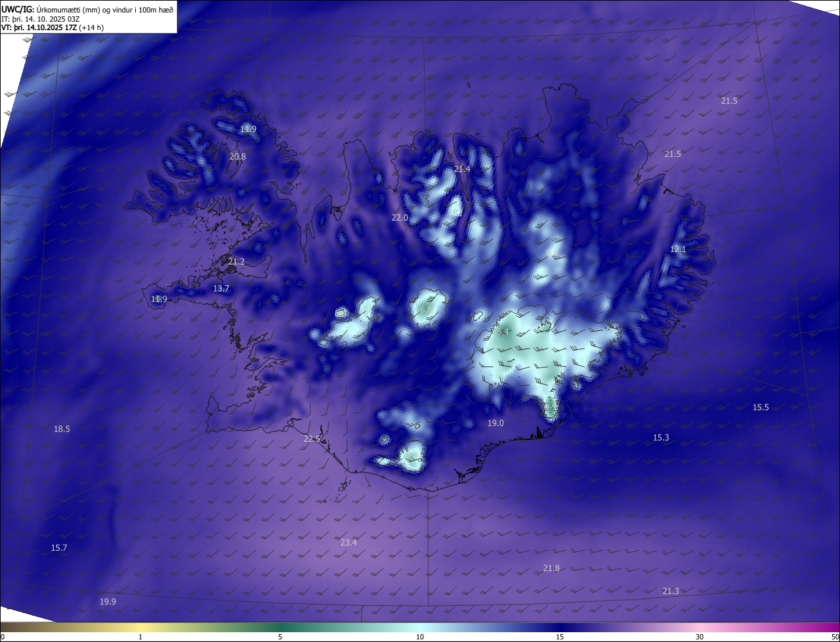Viewport: 840px width, 642px height.
Task: Click the 15.3 value label
Action: [661, 437]
